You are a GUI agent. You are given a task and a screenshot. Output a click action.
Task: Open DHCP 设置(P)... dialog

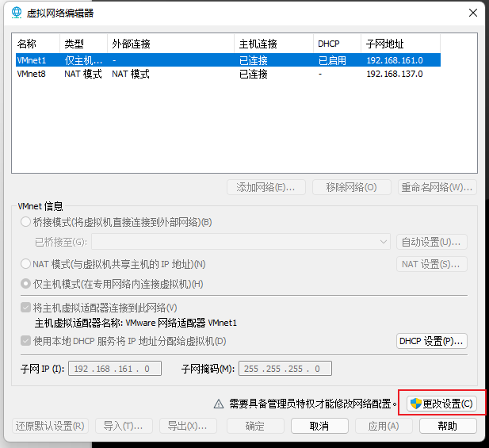pyautogui.click(x=432, y=341)
